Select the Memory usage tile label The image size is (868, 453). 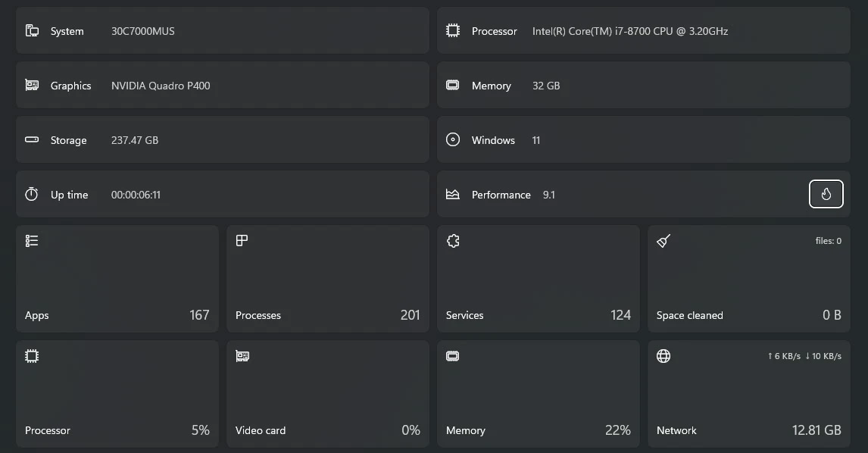(x=466, y=430)
